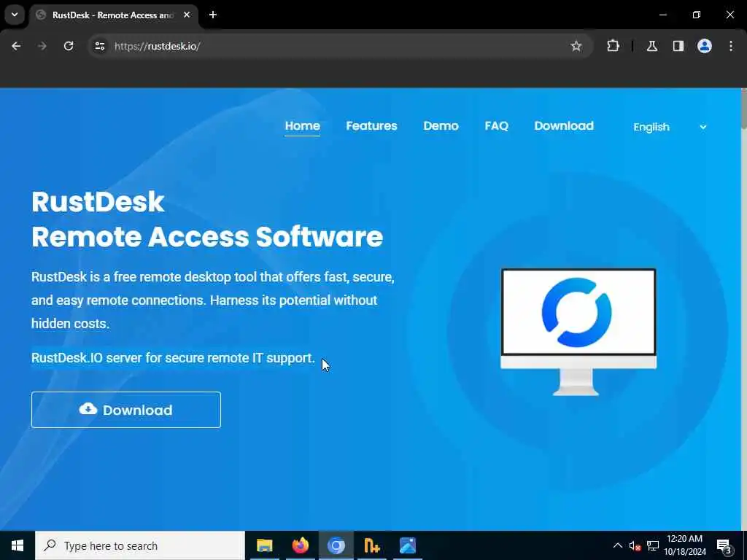Click the RustDesk Remote Access Software heading
This screenshot has height=560, width=747.
pyautogui.click(x=207, y=219)
